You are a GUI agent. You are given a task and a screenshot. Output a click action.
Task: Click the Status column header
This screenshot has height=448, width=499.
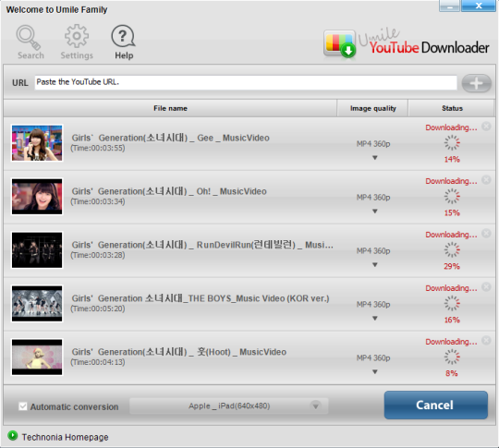pyautogui.click(x=452, y=108)
